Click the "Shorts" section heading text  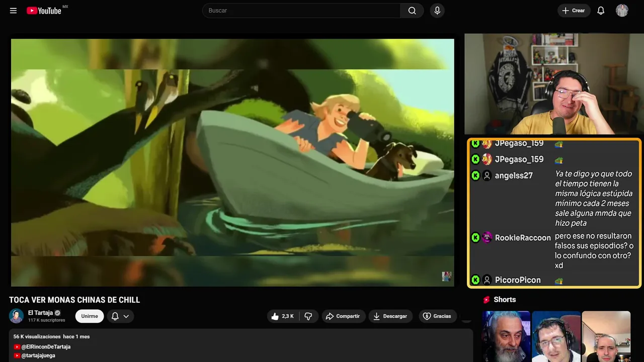505,300
